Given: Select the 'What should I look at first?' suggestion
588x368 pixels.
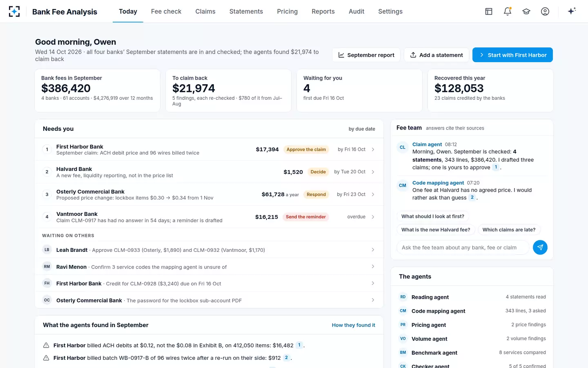Looking at the screenshot, I should point(433,216).
